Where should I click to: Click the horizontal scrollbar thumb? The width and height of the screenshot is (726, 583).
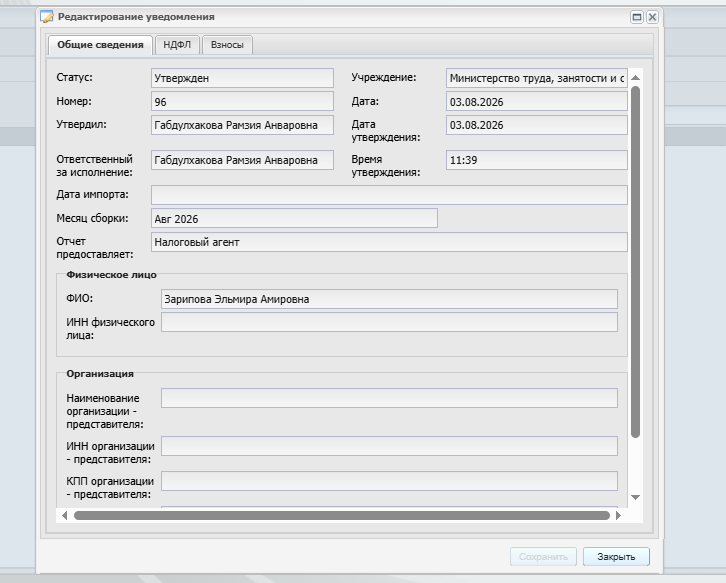(342, 515)
